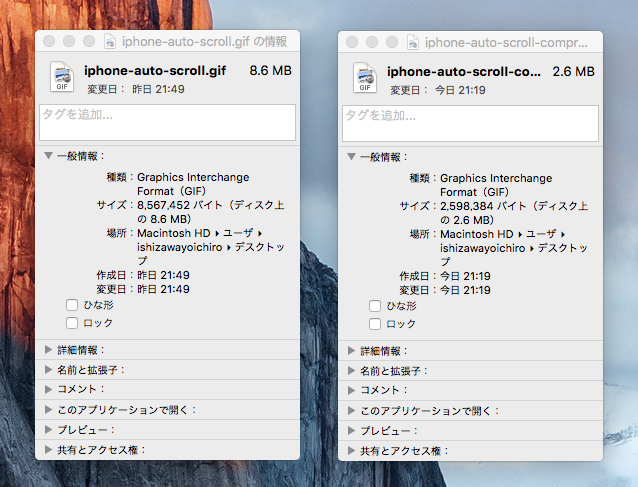The width and height of the screenshot is (638, 487).
Task: Click the title bar proxy icon of the iphone-auto-scroll.gif window
Action: pyautogui.click(x=110, y=41)
